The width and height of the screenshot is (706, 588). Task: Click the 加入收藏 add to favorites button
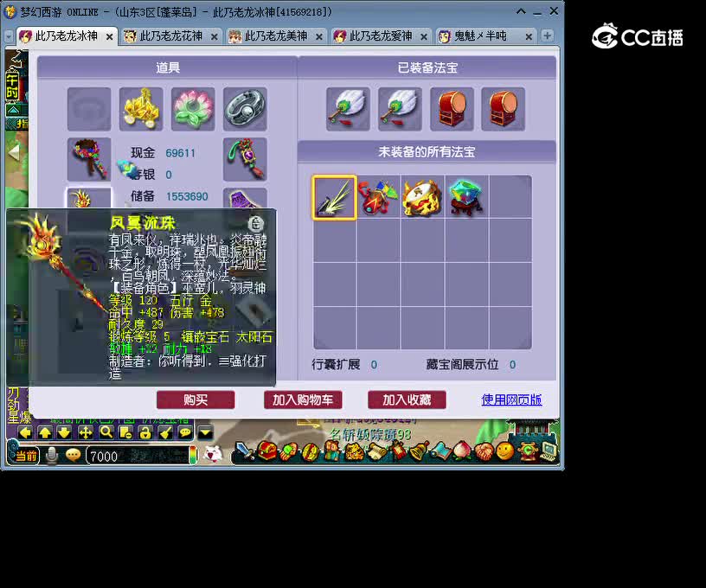point(407,399)
